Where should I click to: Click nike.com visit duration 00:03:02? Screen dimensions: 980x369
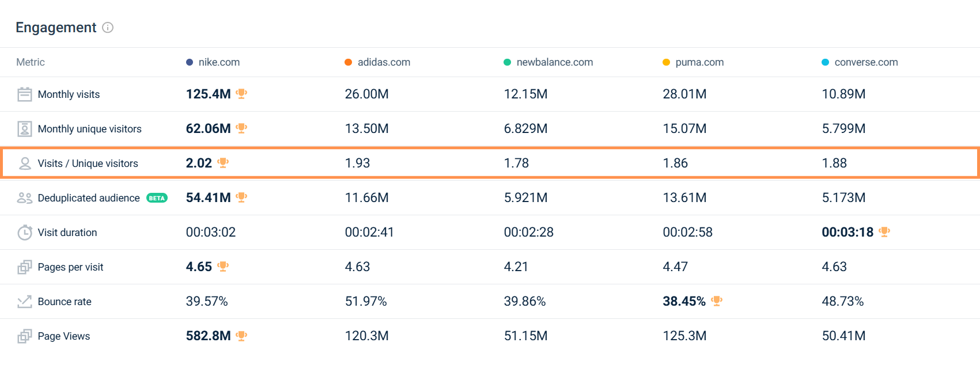tap(211, 232)
